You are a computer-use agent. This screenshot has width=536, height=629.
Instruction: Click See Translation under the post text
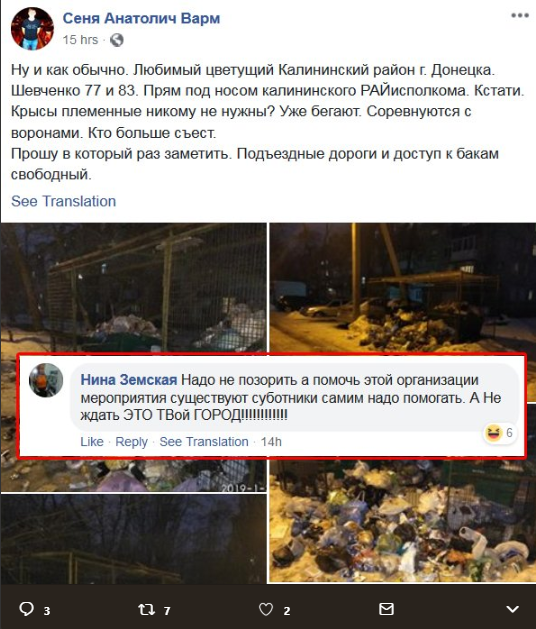tap(63, 201)
